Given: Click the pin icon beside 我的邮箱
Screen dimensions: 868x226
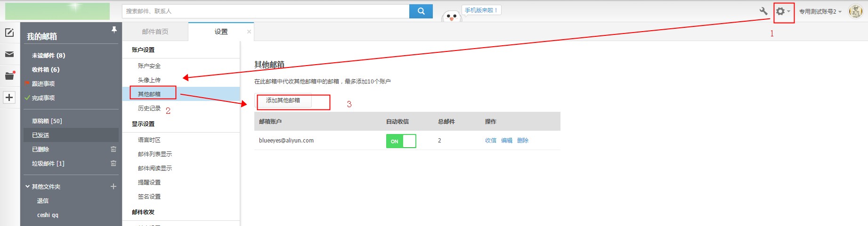Looking at the screenshot, I should (x=114, y=30).
